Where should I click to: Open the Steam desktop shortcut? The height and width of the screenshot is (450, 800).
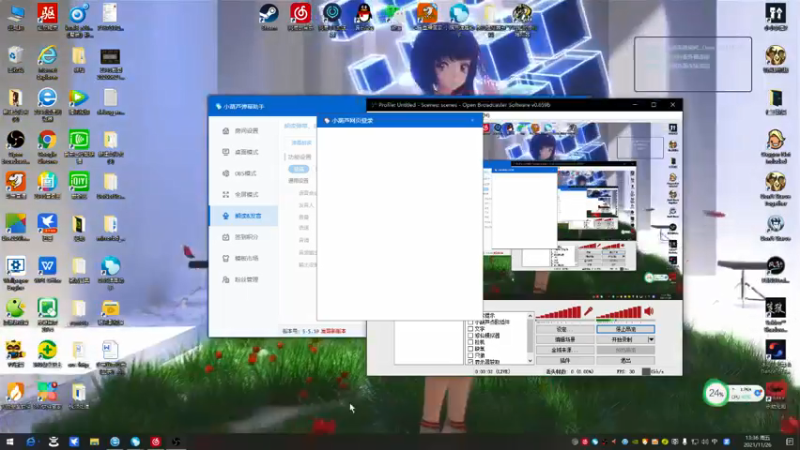pos(269,17)
